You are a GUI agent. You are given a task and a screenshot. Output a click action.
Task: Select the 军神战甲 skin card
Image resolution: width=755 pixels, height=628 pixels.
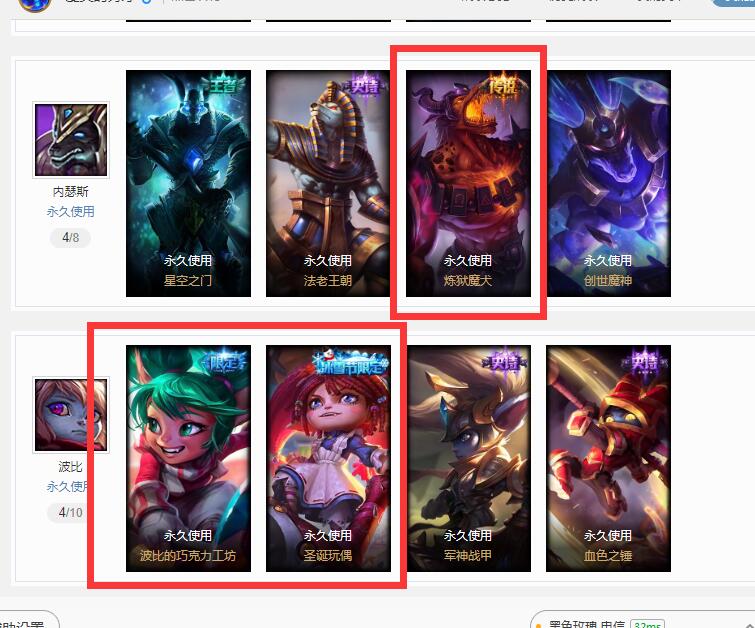(469, 458)
